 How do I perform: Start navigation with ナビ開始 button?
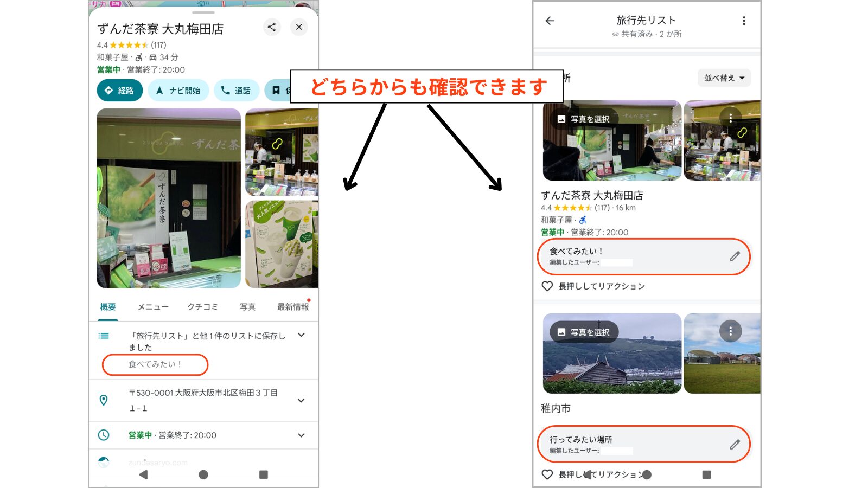178,91
